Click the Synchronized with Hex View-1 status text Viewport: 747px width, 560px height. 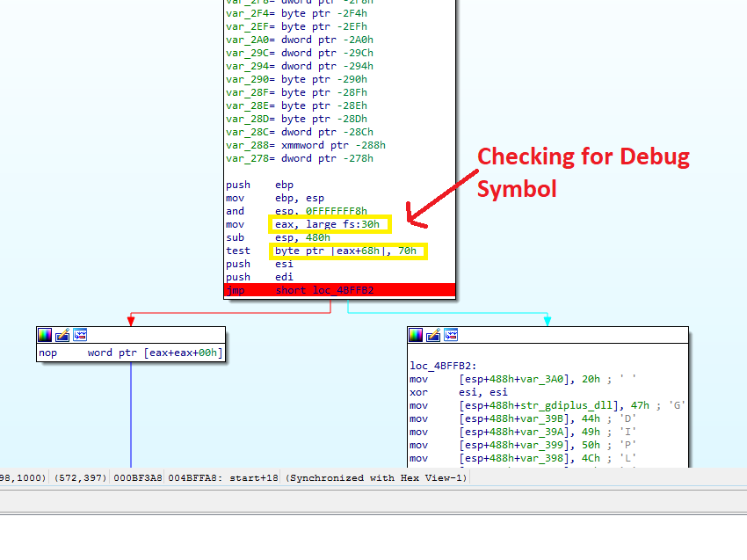[x=376, y=477]
